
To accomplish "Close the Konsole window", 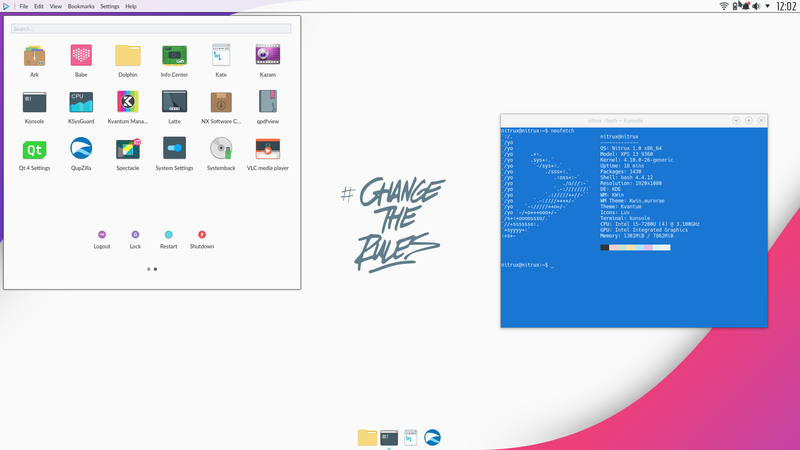I will [761, 120].
